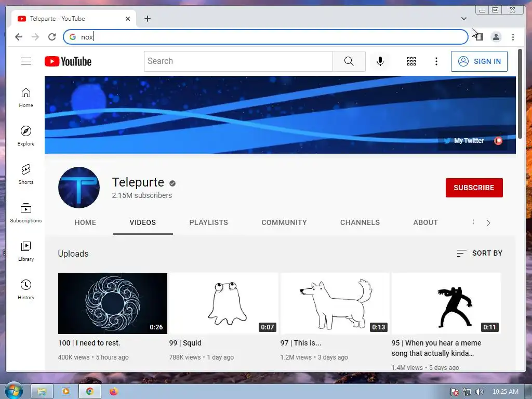Click the 10:25 AM taskbar clock
The image size is (532, 399).
coord(505,392)
